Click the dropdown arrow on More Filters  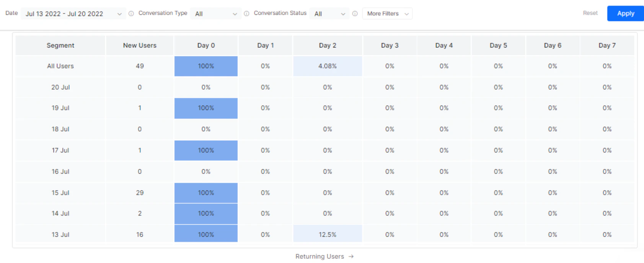click(x=406, y=13)
